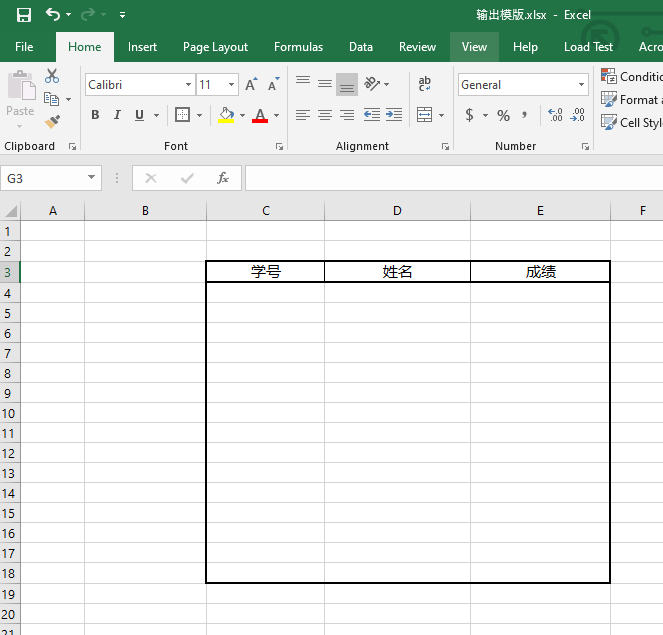
Task: Toggle Bold formatting
Action: click(95, 115)
